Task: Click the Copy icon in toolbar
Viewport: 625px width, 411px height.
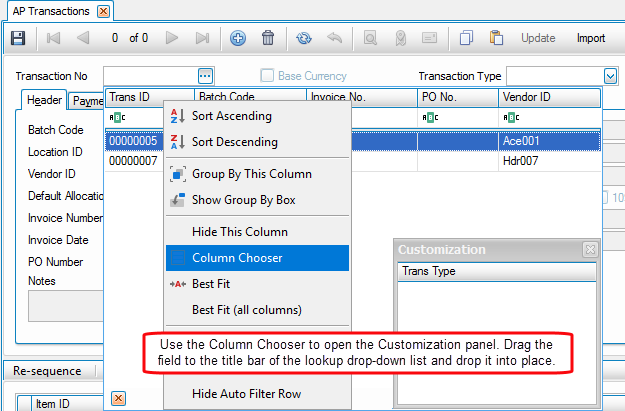Action: [466, 39]
